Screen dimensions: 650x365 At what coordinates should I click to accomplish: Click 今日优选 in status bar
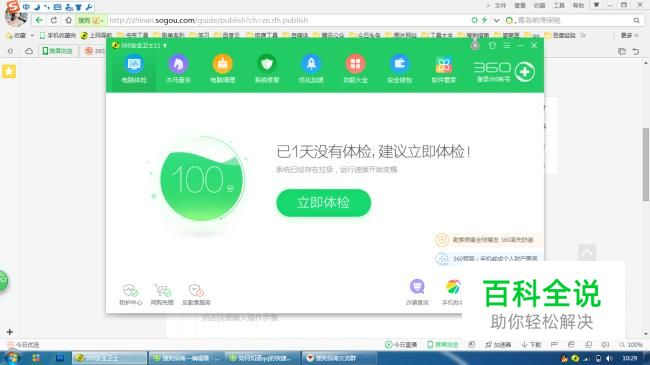[x=23, y=344]
